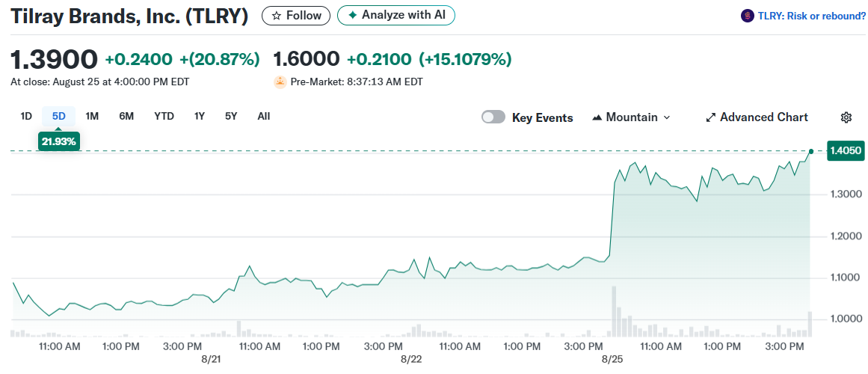868x374 pixels.
Task: Show the All time range
Action: (264, 117)
